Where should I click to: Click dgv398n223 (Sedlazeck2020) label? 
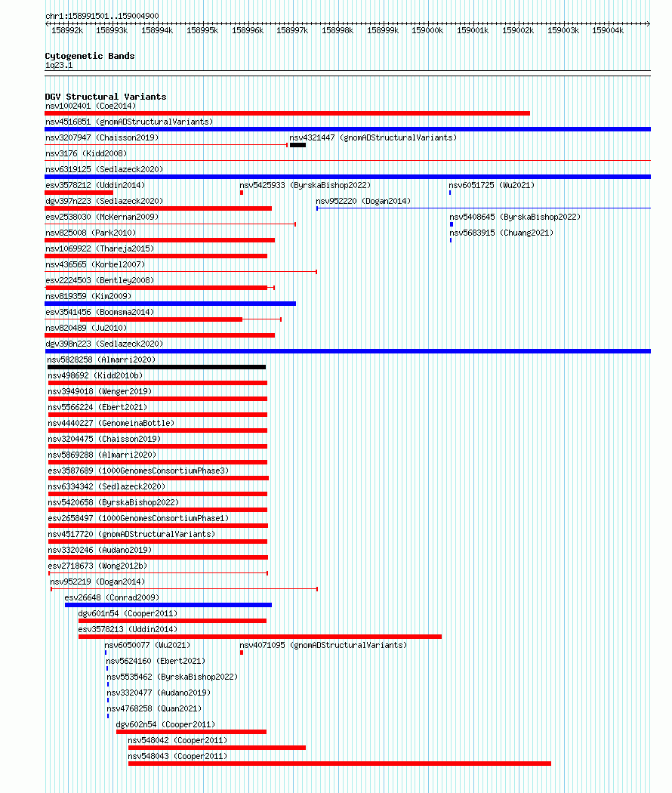click(104, 344)
